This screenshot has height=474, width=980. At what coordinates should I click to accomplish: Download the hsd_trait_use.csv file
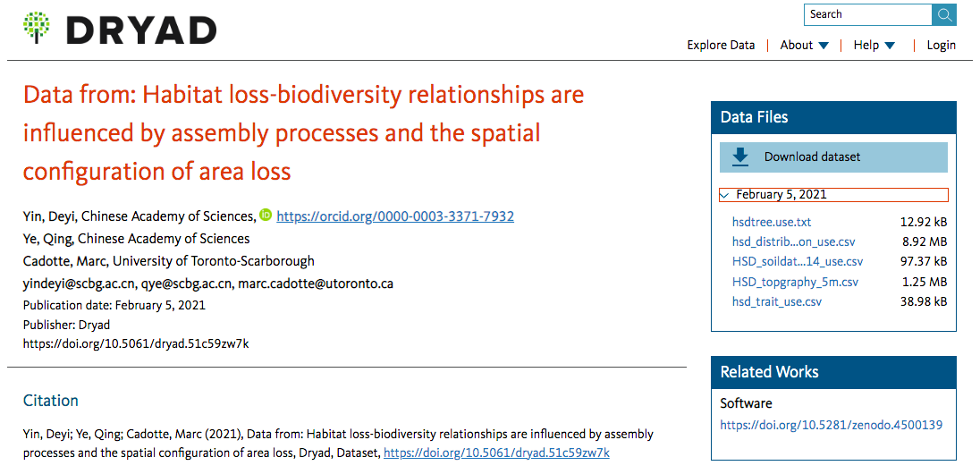coord(776,301)
